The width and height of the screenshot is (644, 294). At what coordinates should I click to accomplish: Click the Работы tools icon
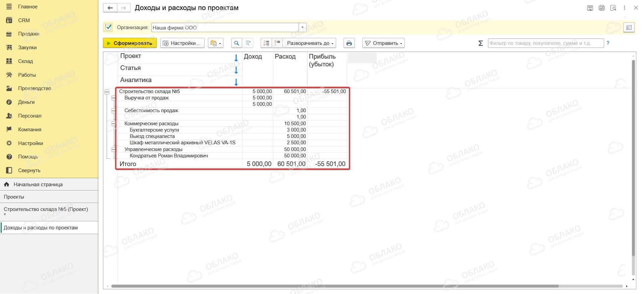9,75
